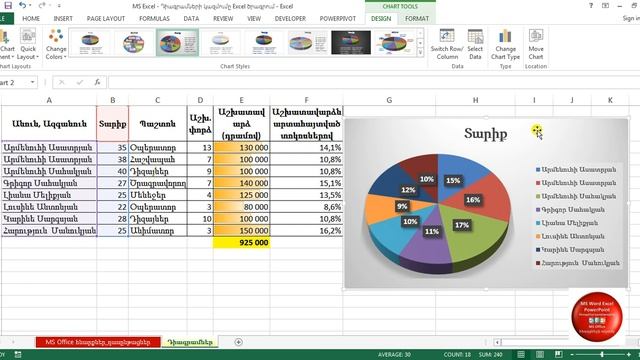Click Move Chart icon
The height and width of the screenshot is (360, 640).
(536, 44)
